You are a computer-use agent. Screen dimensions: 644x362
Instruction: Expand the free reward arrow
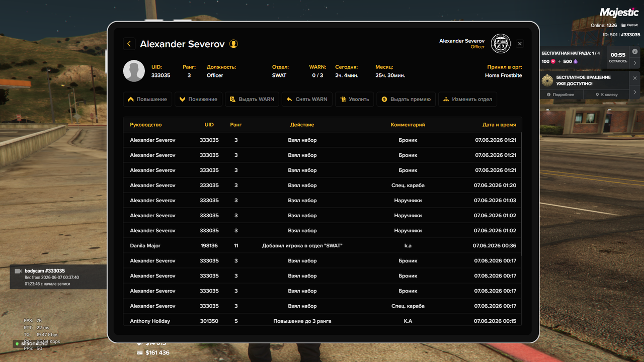(x=635, y=63)
